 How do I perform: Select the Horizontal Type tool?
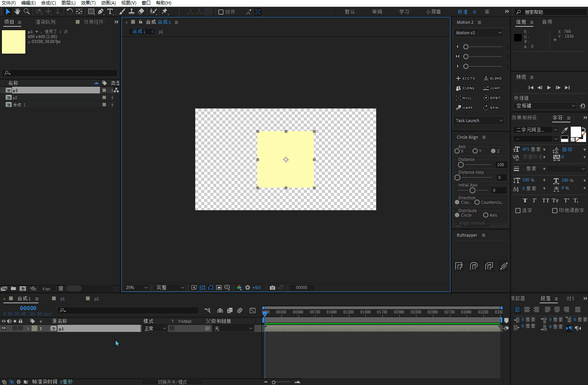click(x=110, y=12)
